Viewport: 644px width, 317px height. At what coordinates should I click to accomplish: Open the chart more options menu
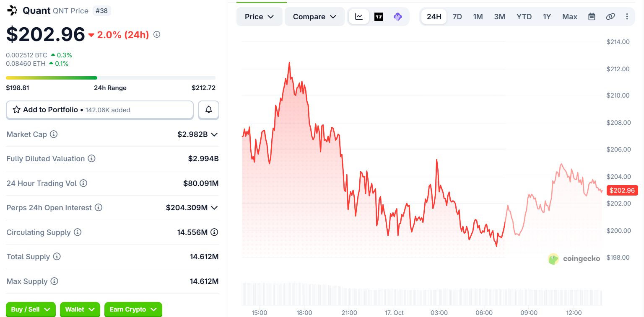coord(627,17)
